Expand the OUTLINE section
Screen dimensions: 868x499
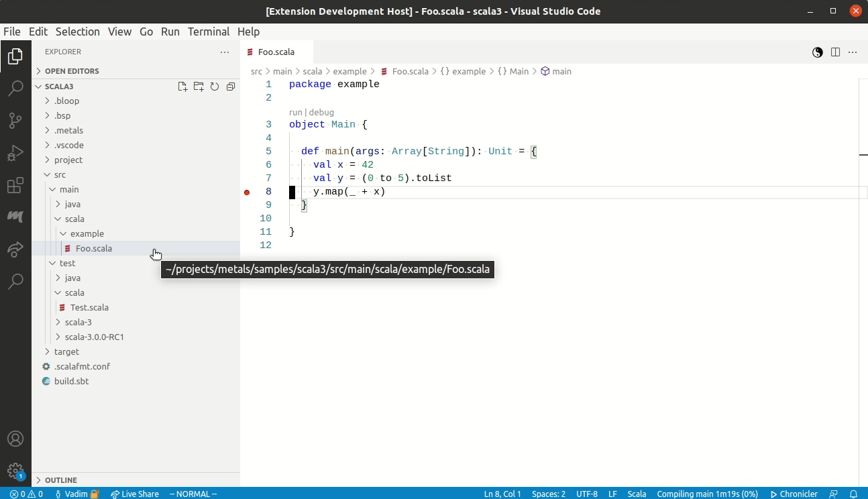click(135, 480)
